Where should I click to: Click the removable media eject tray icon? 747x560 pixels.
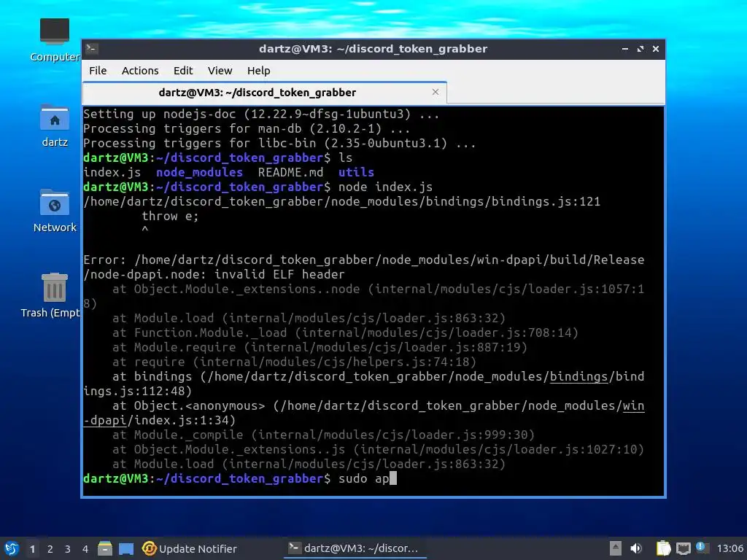616,548
